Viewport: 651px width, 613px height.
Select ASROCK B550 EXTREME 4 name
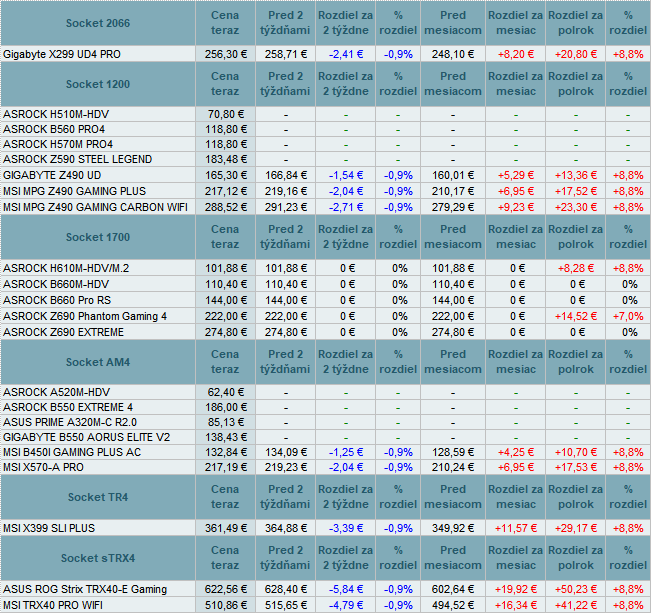pyautogui.click(x=68, y=407)
